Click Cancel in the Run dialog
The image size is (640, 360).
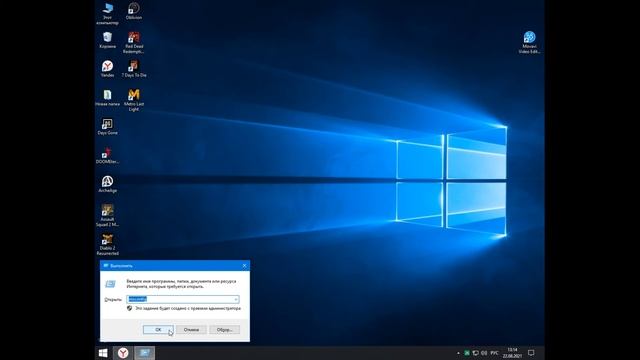coord(191,330)
